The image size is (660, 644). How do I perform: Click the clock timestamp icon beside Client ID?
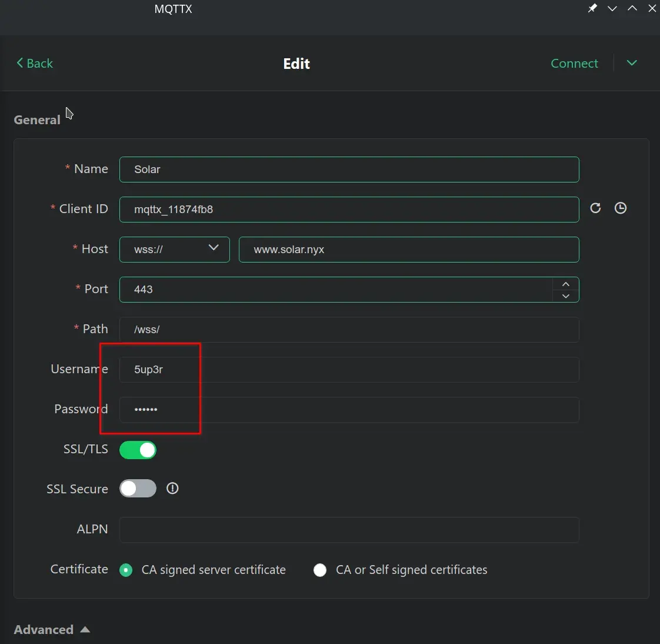click(620, 208)
